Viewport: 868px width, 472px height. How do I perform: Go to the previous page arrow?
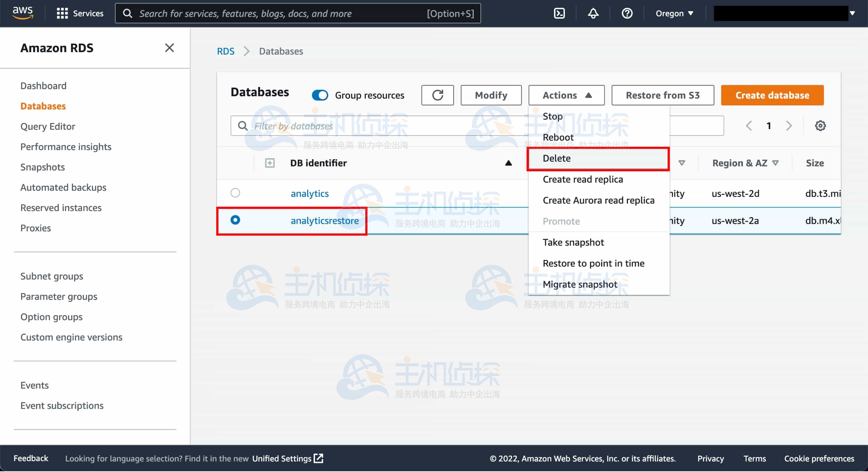coord(749,126)
